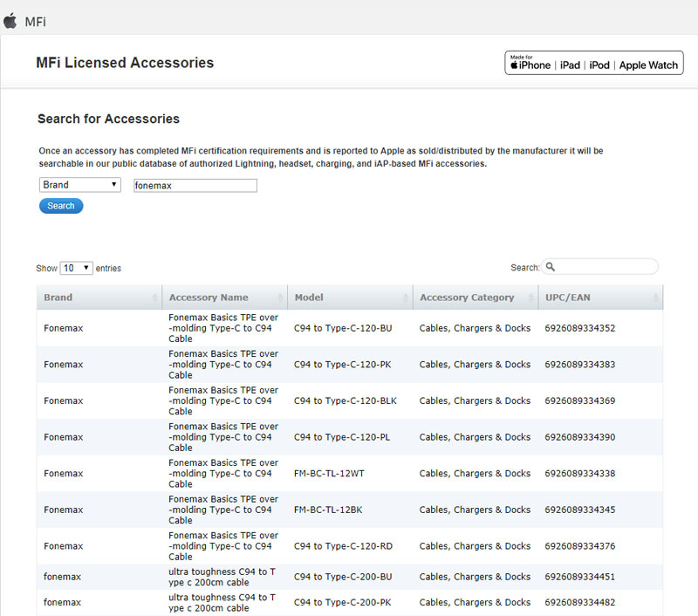
Task: Select model C94 to Type-C-120-PL
Action: click(x=342, y=437)
